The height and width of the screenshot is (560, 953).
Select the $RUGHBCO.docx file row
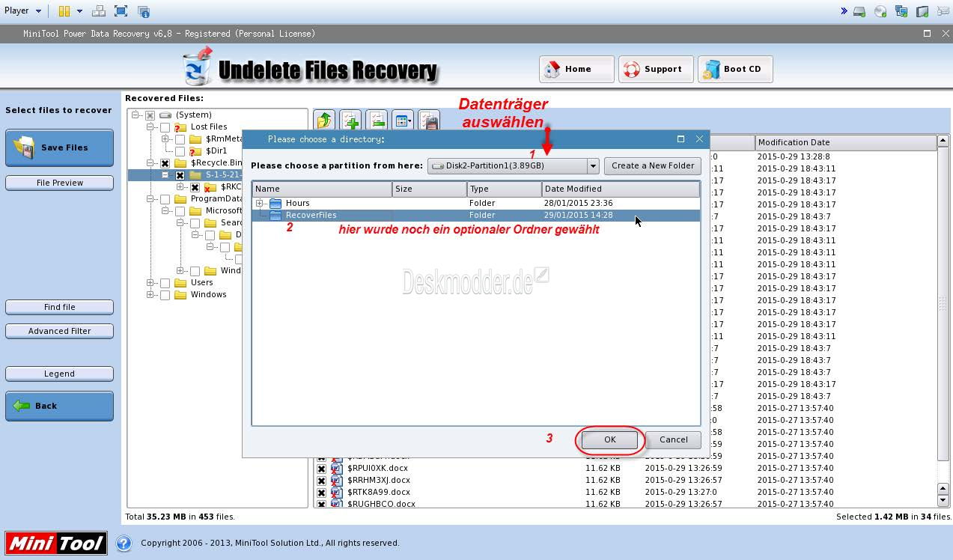click(x=625, y=505)
